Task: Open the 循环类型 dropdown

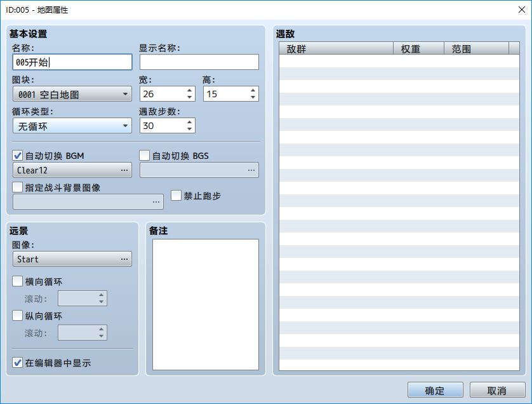Action: (72, 126)
